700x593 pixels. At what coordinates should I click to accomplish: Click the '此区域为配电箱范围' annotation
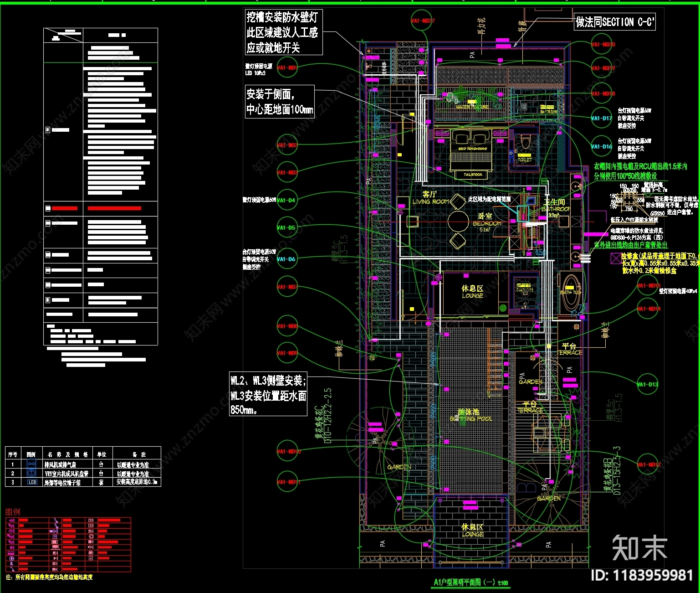(x=490, y=200)
